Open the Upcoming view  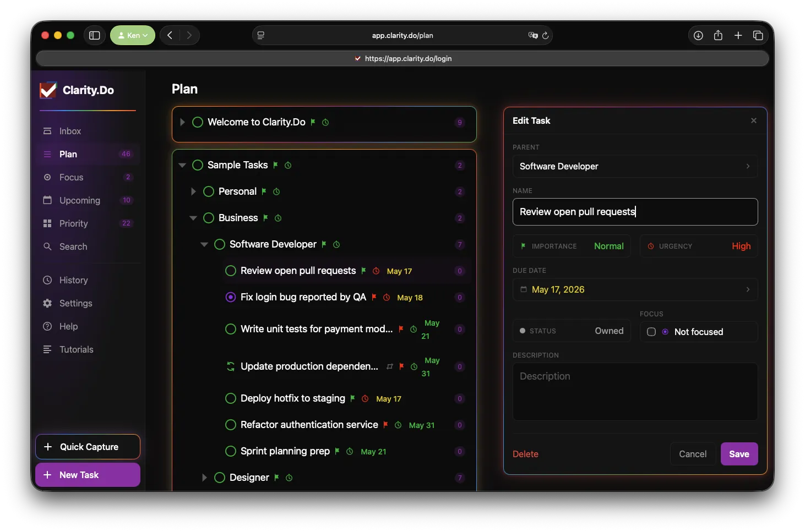[x=88, y=200]
